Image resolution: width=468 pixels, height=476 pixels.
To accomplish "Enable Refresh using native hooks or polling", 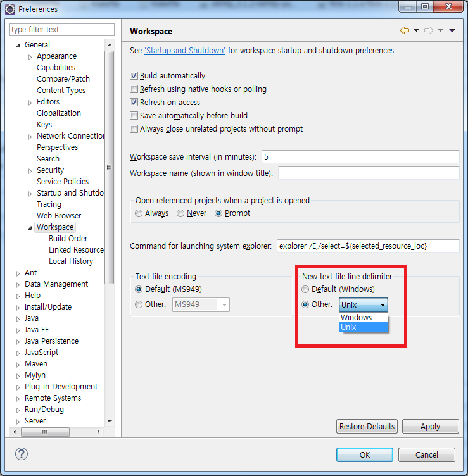I will click(134, 89).
